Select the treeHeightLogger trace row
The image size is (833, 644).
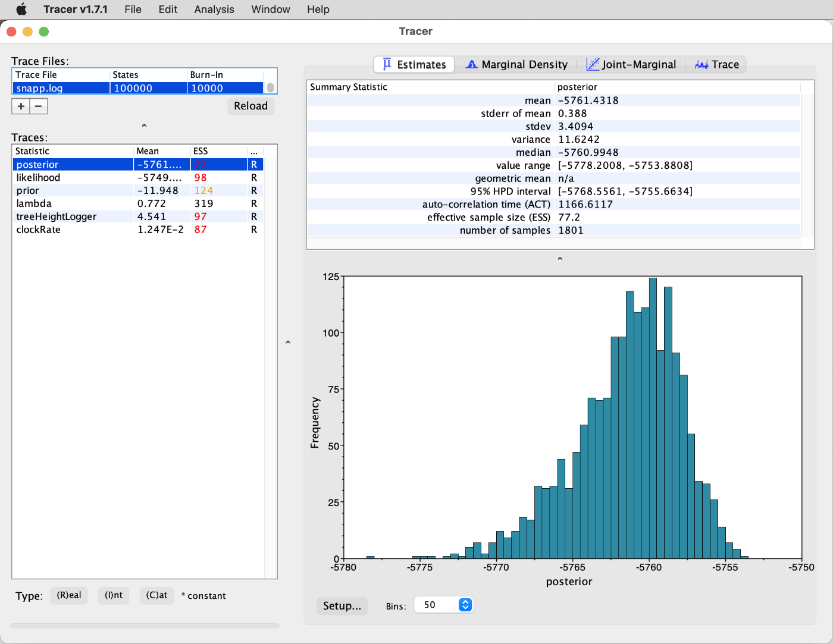click(x=138, y=217)
